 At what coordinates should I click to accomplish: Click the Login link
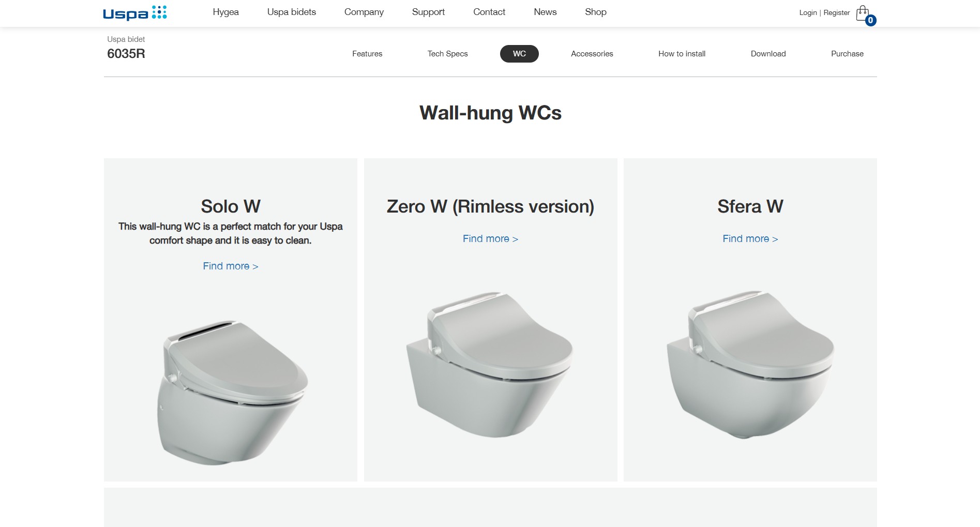point(808,12)
